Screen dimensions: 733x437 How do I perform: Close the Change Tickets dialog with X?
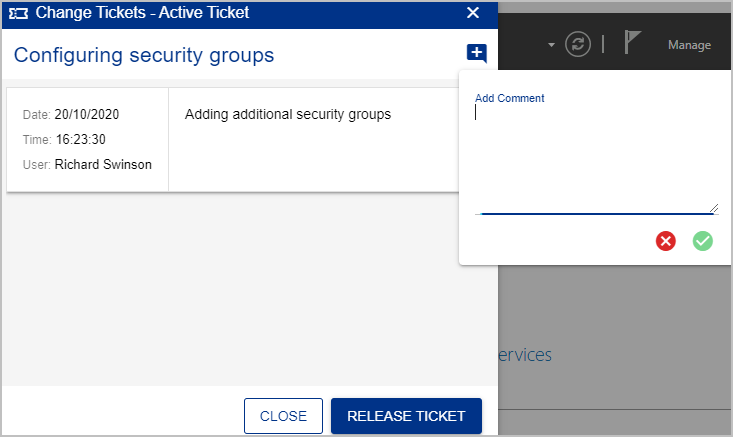(473, 13)
